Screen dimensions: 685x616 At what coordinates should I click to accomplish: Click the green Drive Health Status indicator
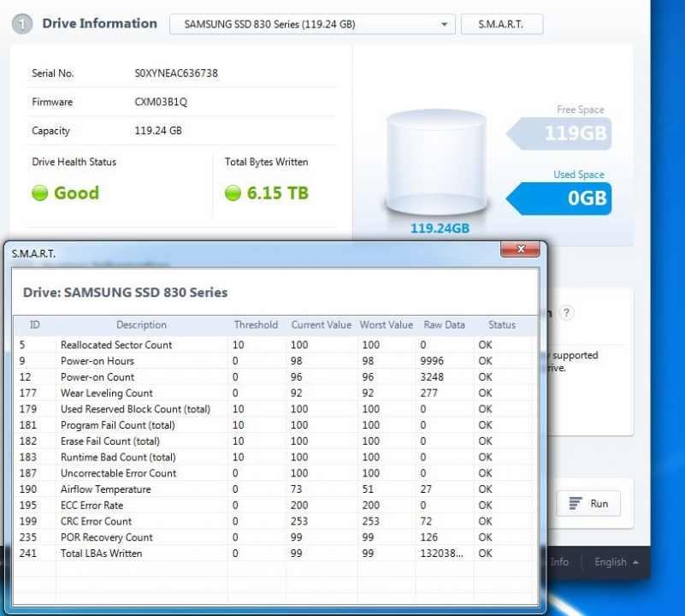[x=39, y=192]
